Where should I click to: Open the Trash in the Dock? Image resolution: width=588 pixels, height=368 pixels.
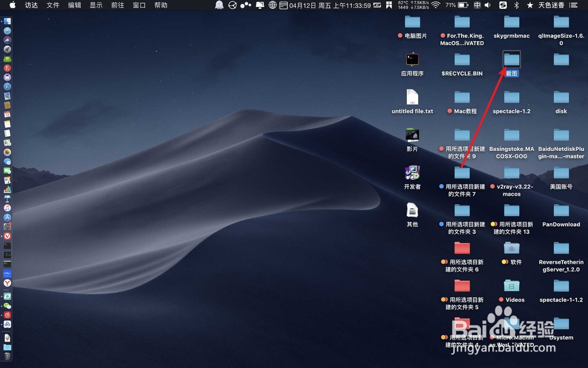[7, 356]
